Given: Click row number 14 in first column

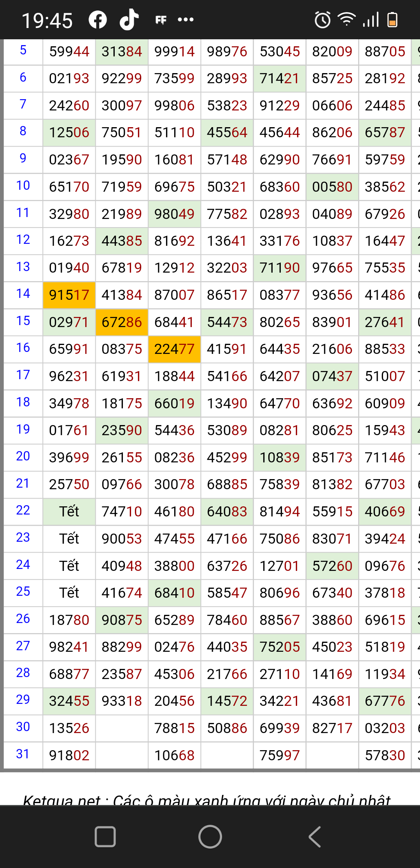Looking at the screenshot, I should click(x=23, y=294).
